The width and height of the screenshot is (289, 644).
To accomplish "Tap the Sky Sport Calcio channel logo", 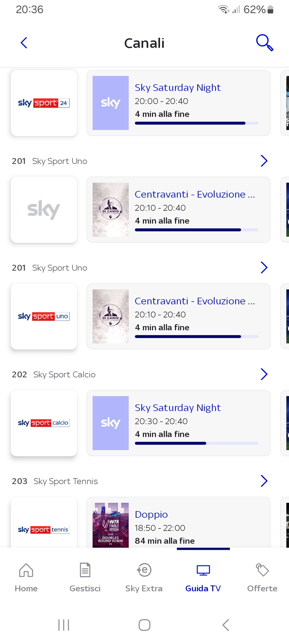I will [x=44, y=423].
